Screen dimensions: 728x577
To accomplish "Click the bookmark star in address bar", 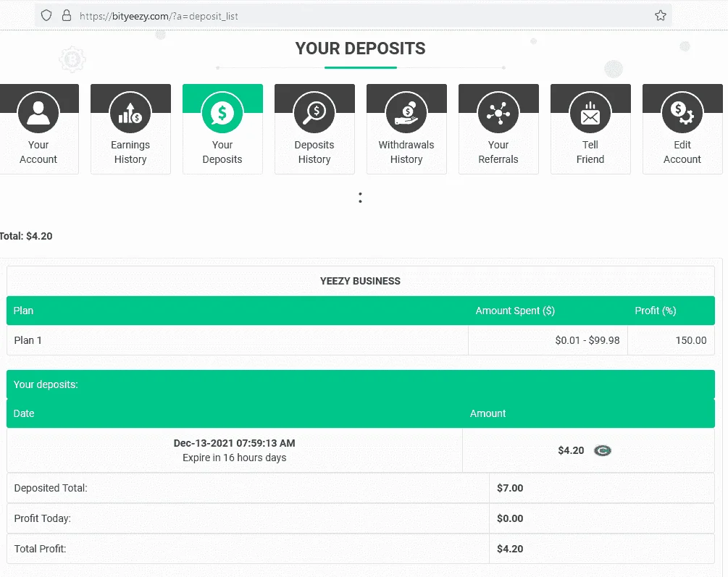I will pyautogui.click(x=660, y=16).
